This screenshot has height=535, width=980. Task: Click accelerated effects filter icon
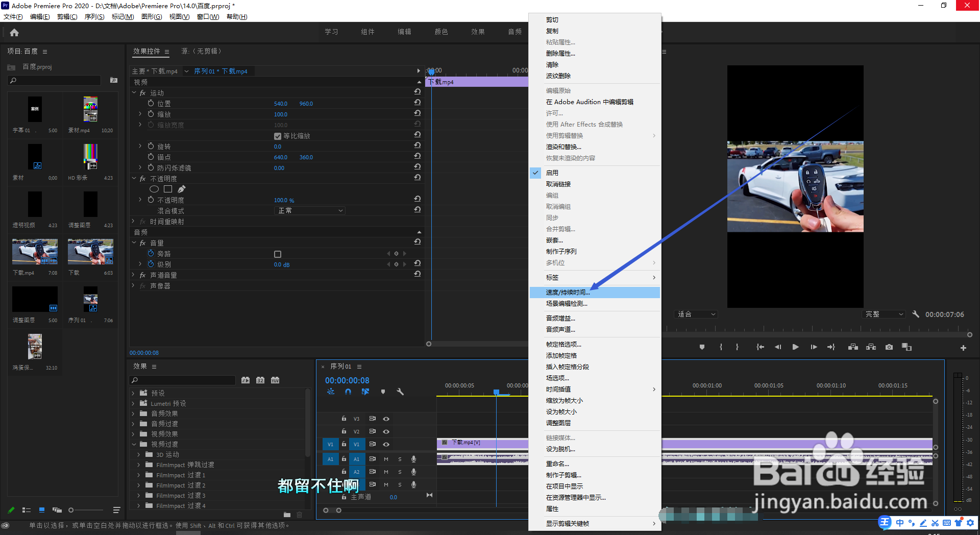point(246,380)
